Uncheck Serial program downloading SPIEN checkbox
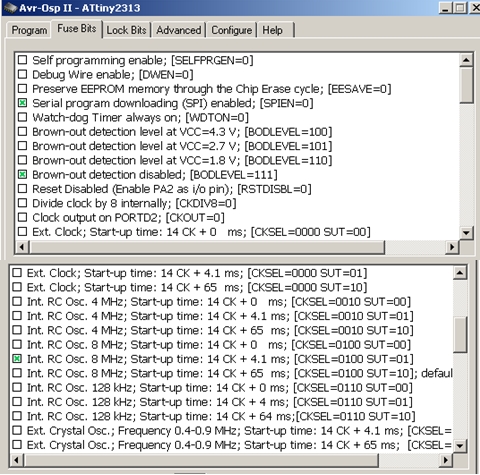Viewport: 480px width, 475px height. tap(22, 103)
